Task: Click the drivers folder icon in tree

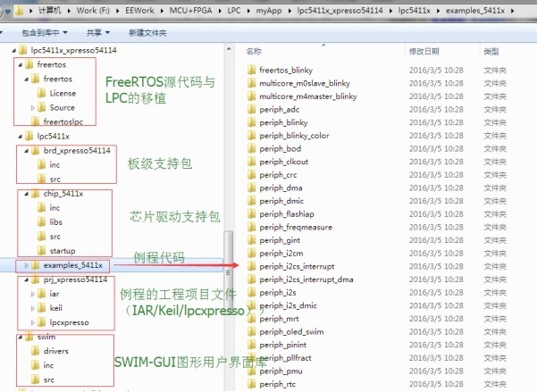Action: (35, 351)
